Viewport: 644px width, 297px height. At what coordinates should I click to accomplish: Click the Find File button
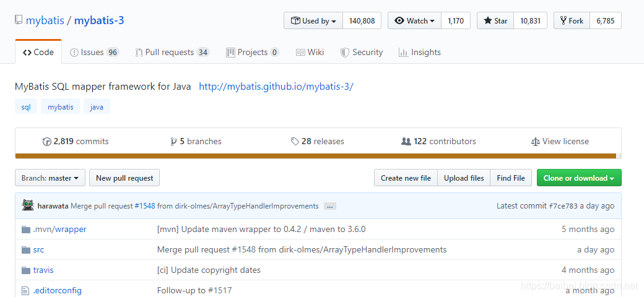point(511,178)
